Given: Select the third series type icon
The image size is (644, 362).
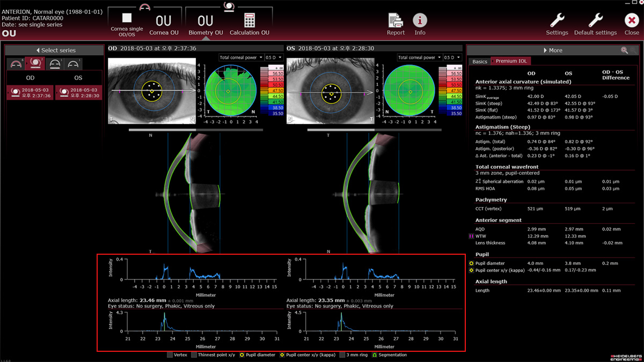Looking at the screenshot, I should pos(55,64).
